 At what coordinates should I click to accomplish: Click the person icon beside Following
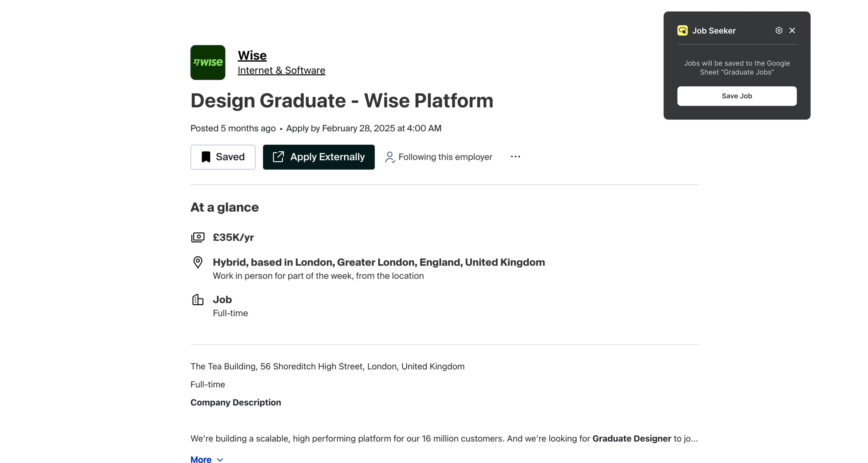coord(390,157)
